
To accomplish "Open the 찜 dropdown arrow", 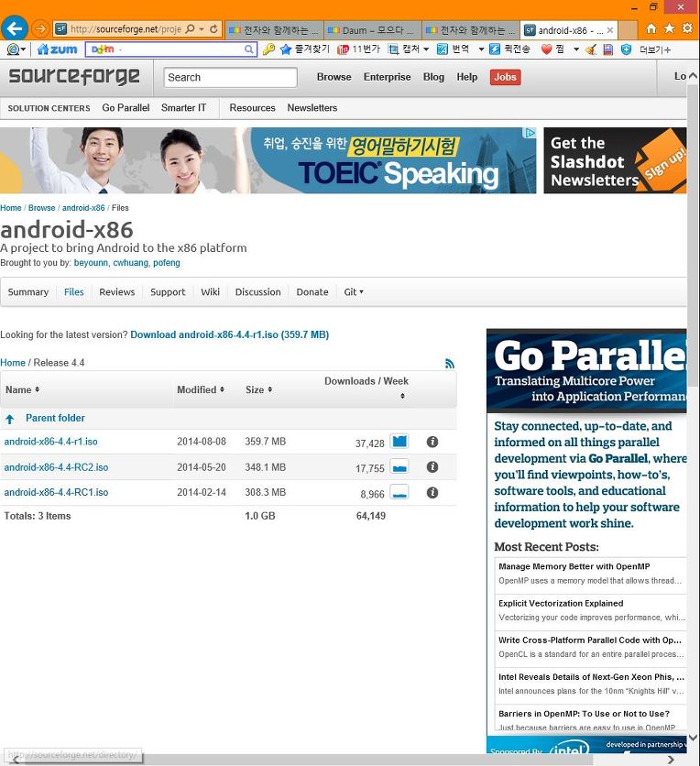I will point(576,49).
